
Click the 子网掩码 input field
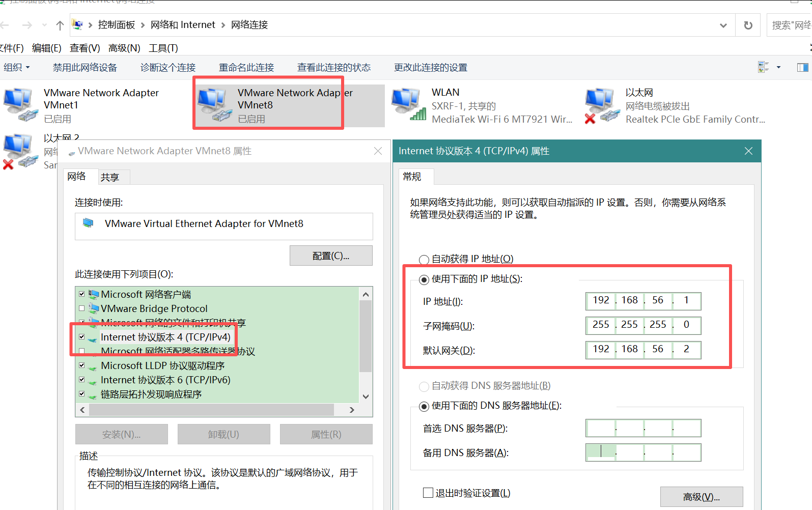643,325
